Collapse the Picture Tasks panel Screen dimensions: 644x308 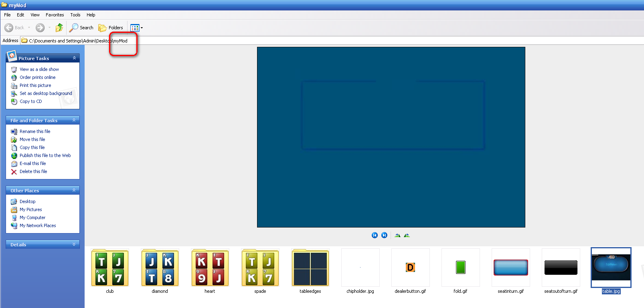(74, 58)
